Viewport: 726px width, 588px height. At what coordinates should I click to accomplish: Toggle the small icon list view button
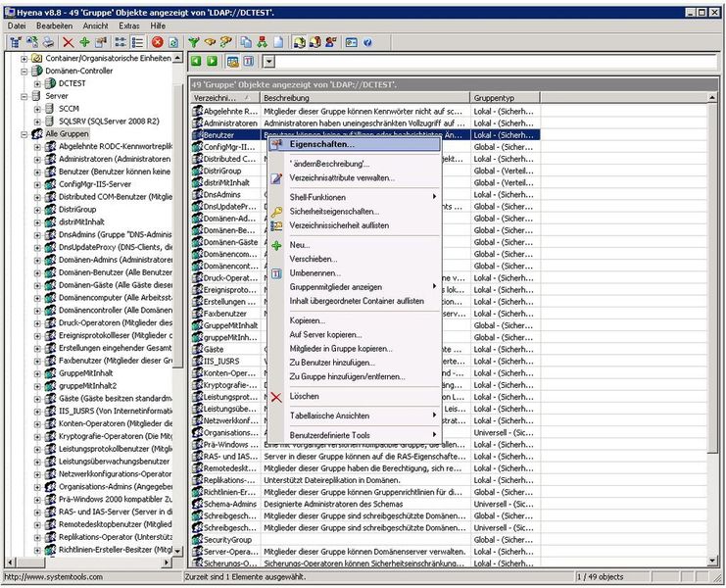click(x=121, y=42)
